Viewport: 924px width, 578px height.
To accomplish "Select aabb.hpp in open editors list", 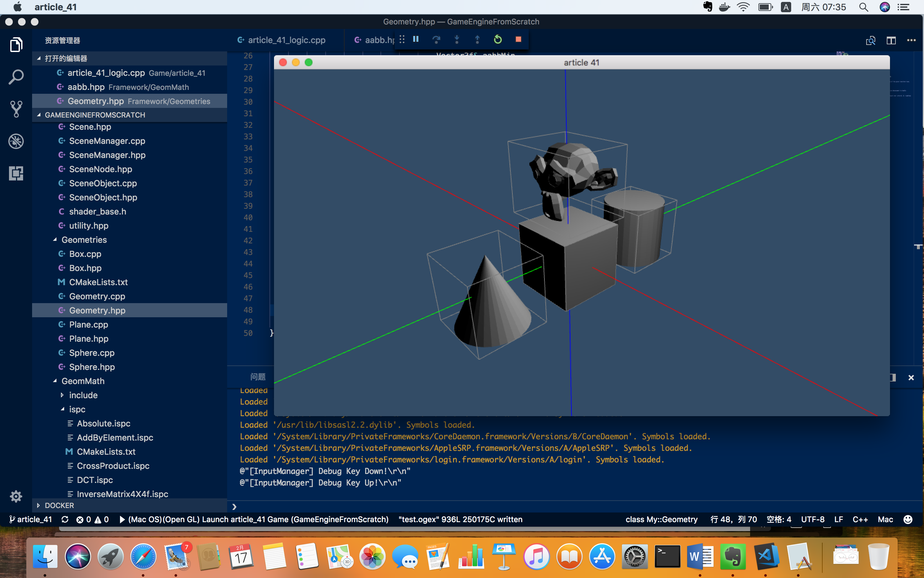I will (x=130, y=87).
